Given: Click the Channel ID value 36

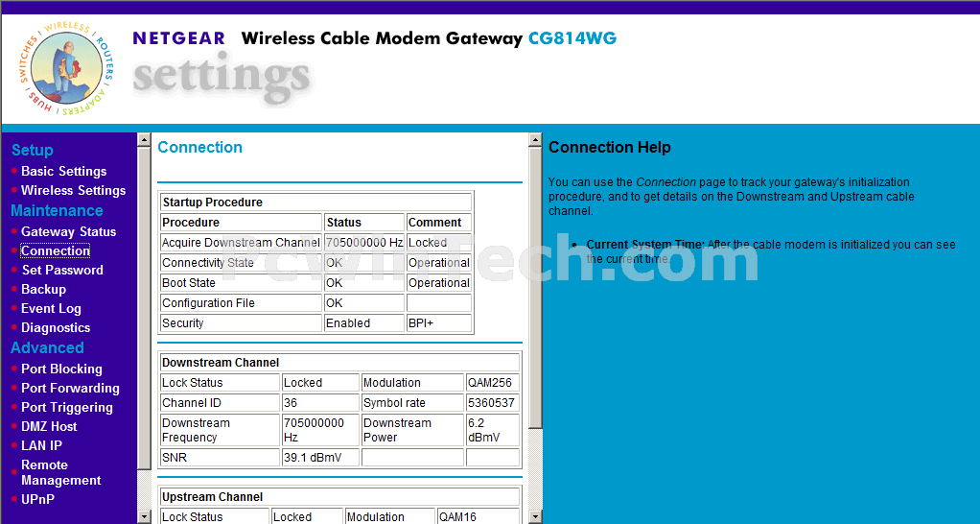Looking at the screenshot, I should point(320,403).
